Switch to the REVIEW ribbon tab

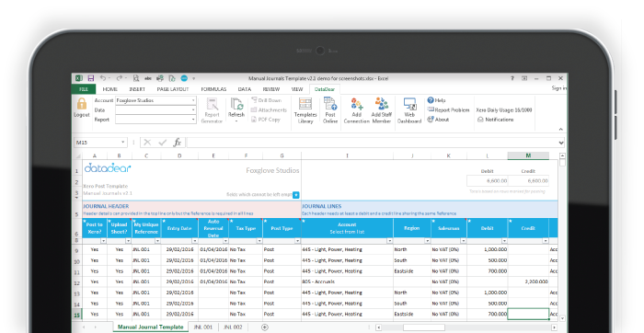coord(271,89)
